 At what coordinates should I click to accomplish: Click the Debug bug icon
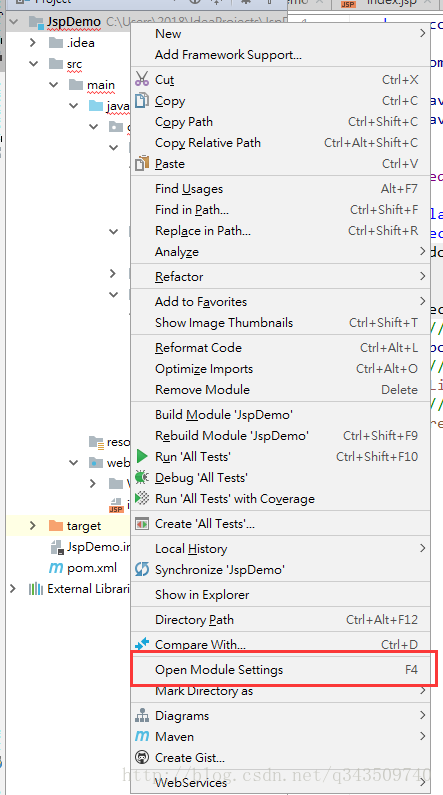click(x=142, y=478)
